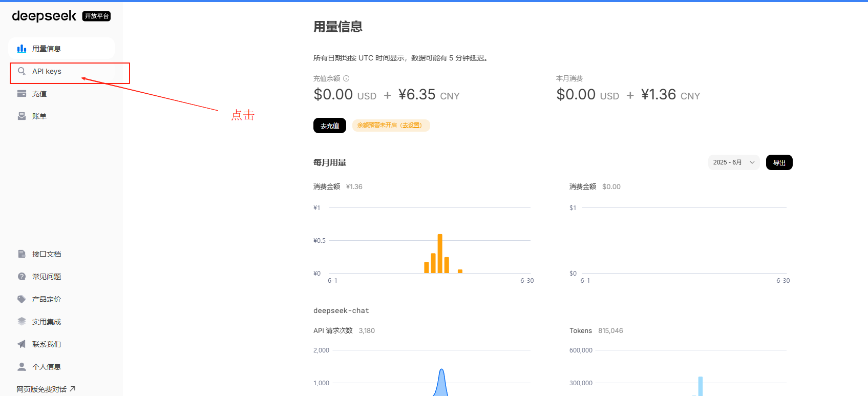Viewport: 868px width, 396px height.
Task: Click the 815,046 Tokens count
Action: coord(610,330)
